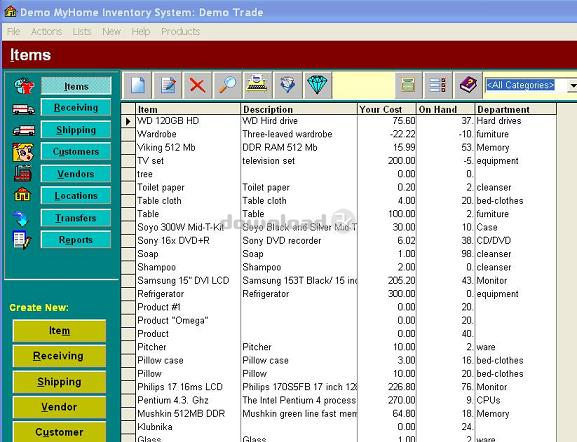Click the factory icon beside Vendors
Viewport: 577px width, 442px height.
22,173
